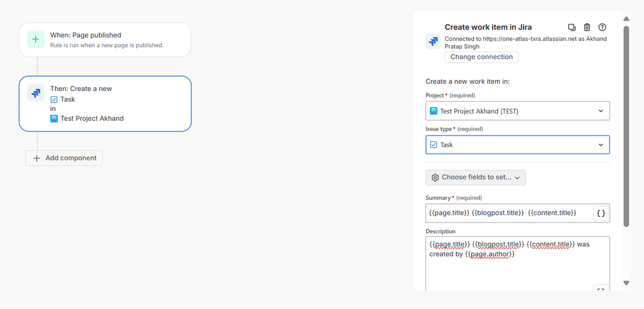Click the green plus trigger icon

point(35,39)
